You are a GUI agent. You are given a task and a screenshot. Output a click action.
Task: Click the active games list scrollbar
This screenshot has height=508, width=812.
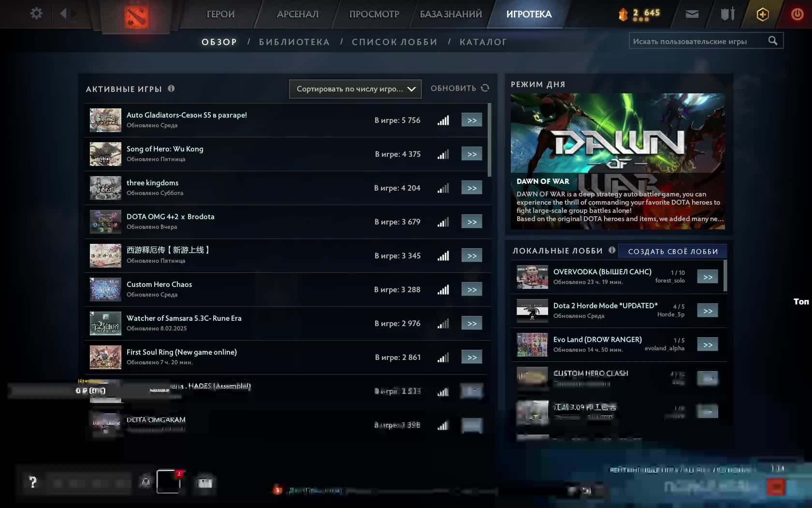490,140
